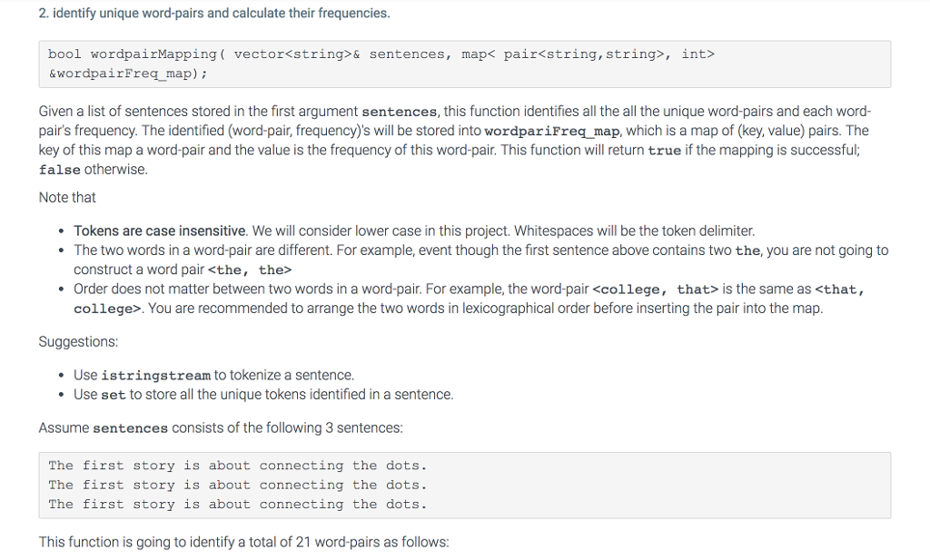Image resolution: width=930 pixels, height=560 pixels.
Task: Click the "<the, the>" code snippet
Action: point(250,270)
